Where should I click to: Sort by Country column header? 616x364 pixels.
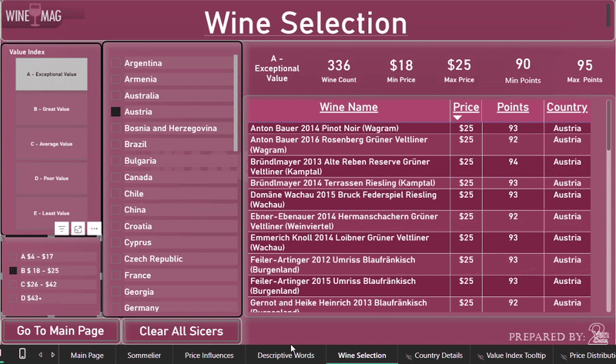click(567, 107)
